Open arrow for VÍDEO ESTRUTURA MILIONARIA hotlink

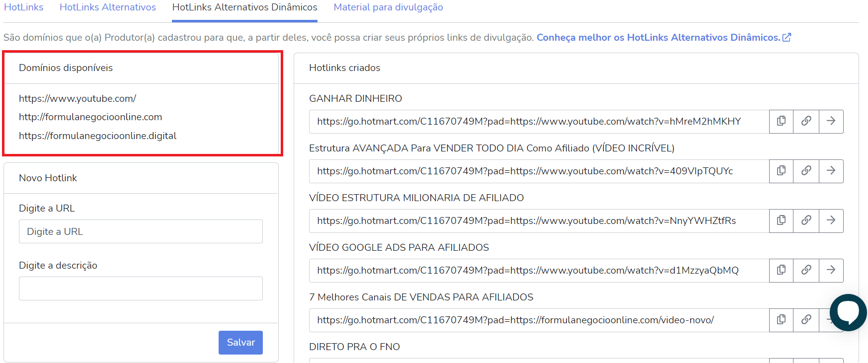coord(831,220)
